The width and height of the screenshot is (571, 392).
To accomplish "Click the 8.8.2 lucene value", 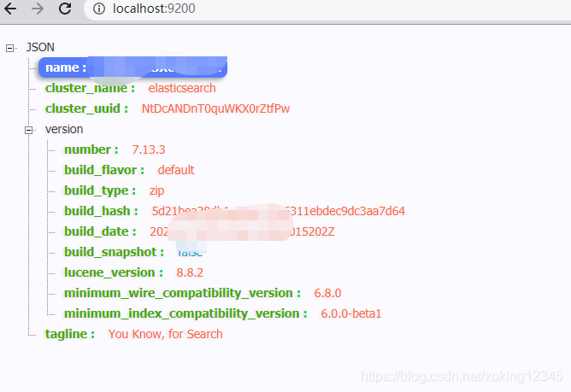I will [190, 272].
